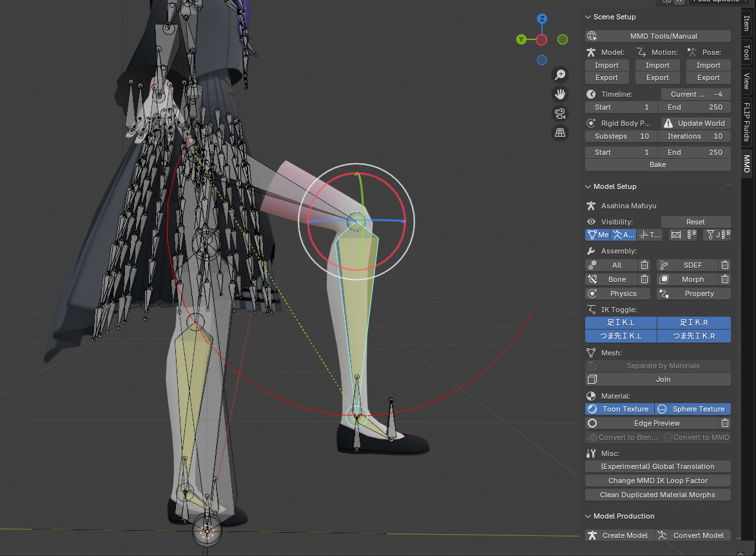756x556 pixels.
Task: Toggle 足ＩＫ.L IK button
Action: click(621, 323)
